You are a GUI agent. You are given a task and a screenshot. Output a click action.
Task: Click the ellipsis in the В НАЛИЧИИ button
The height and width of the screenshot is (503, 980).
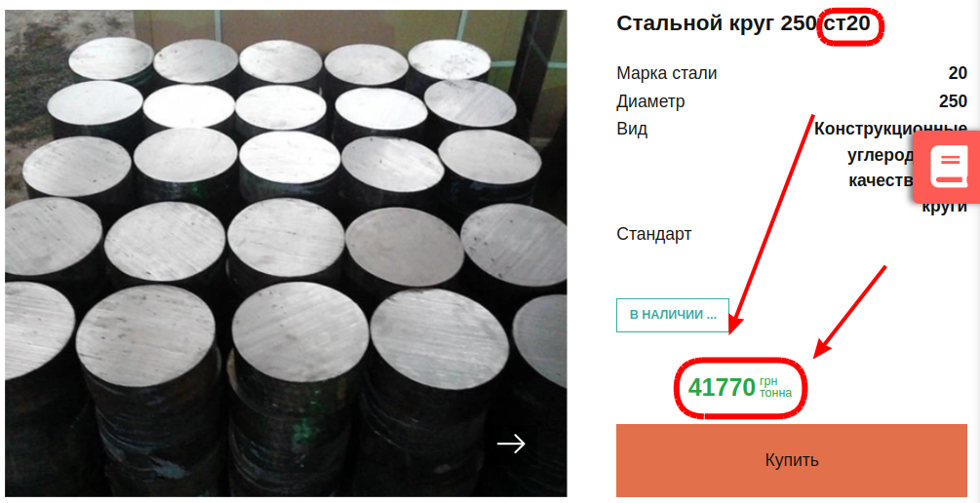(711, 318)
